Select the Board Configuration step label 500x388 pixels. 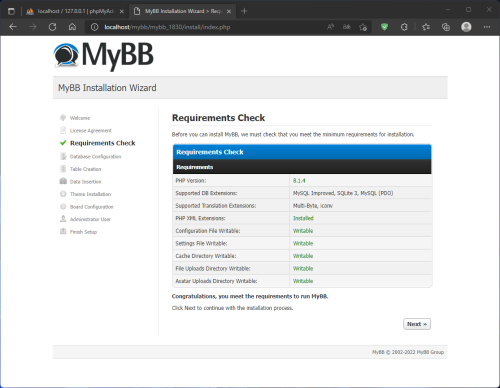pyautogui.click(x=92, y=207)
